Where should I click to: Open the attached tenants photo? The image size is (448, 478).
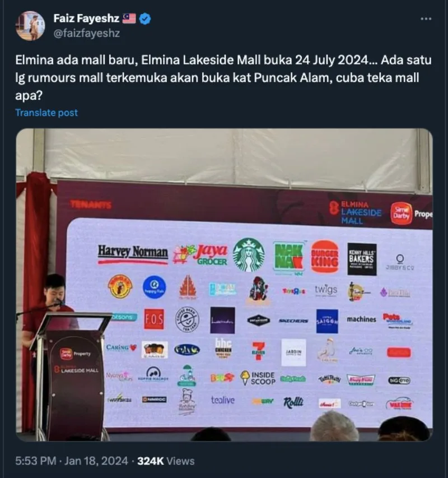pos(224,285)
